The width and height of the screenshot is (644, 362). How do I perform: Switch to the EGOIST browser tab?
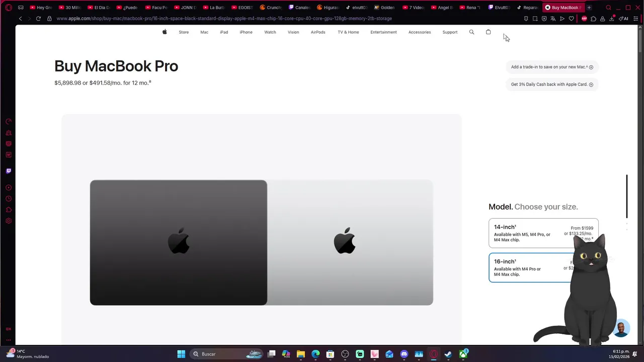coord(242,8)
